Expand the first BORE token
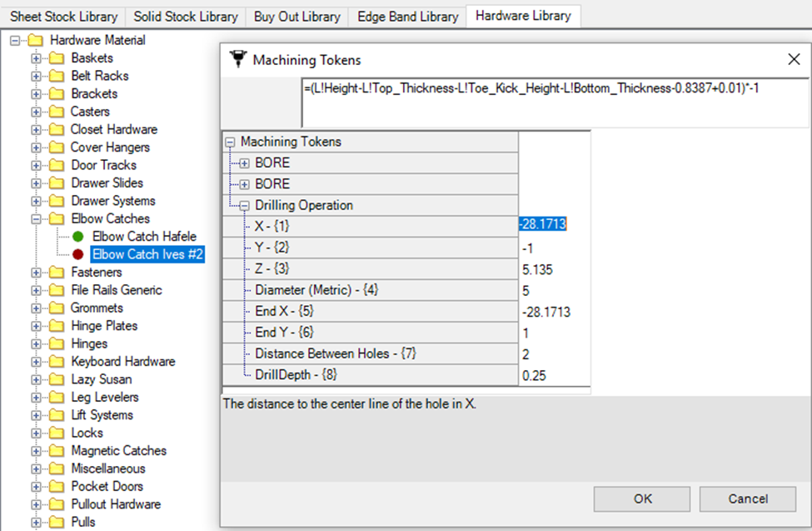Viewport: 812px width, 531px height. pos(245,163)
